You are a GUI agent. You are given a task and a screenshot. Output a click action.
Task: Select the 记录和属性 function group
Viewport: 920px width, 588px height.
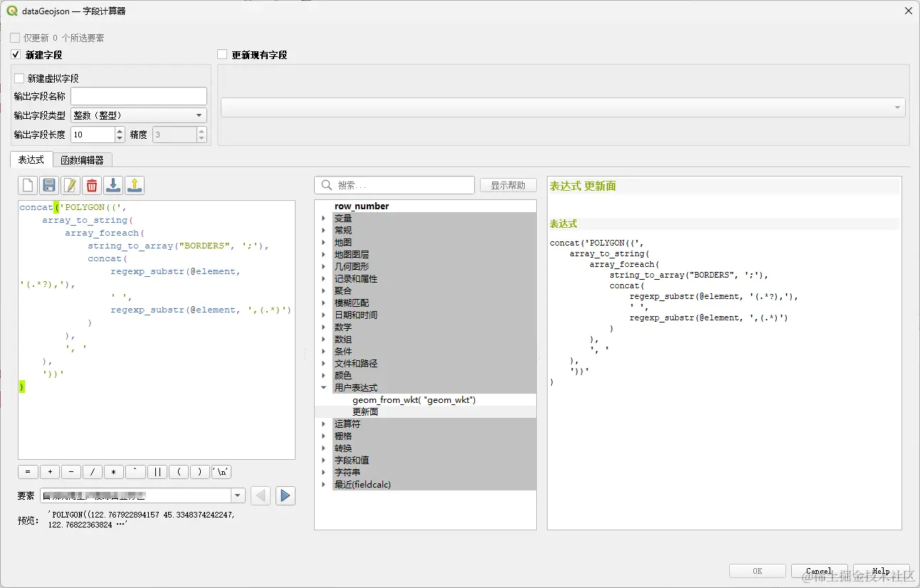pyautogui.click(x=356, y=279)
